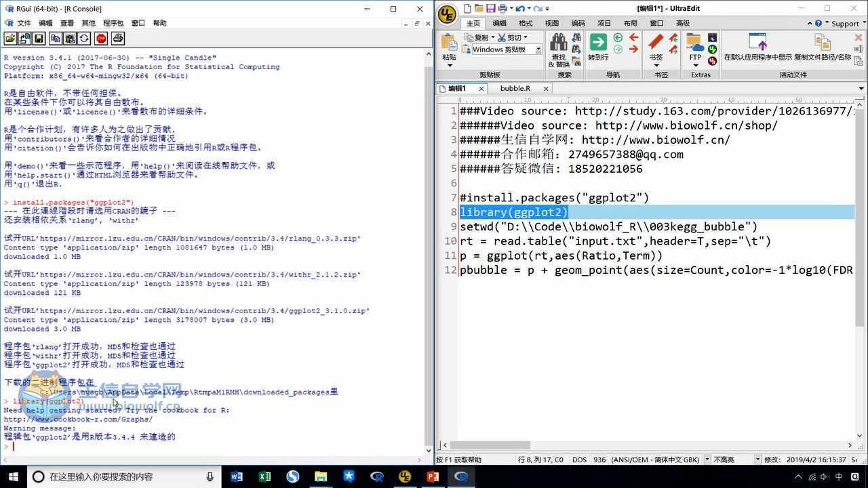Collapse the UltraEdit ribbon with caret arrow
868x488 pixels.
(x=810, y=23)
